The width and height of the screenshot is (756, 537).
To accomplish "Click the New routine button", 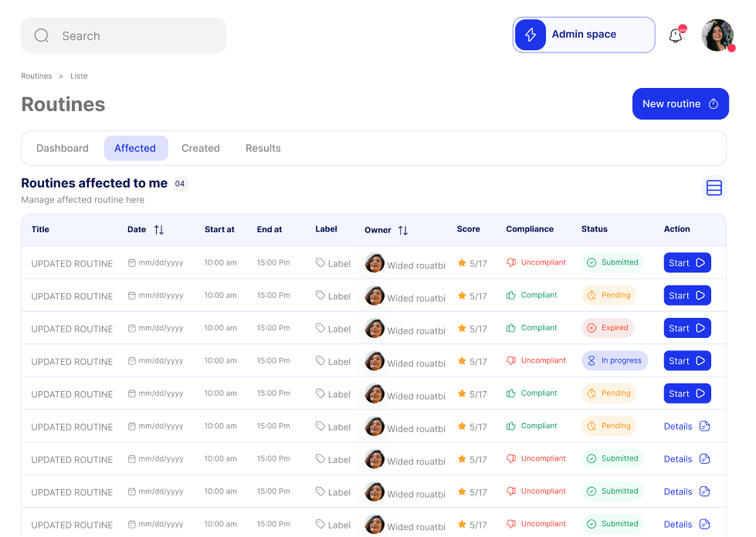I will coord(680,103).
